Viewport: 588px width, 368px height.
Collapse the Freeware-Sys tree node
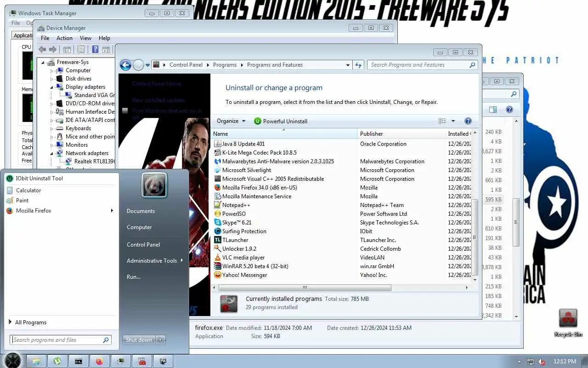click(43, 62)
